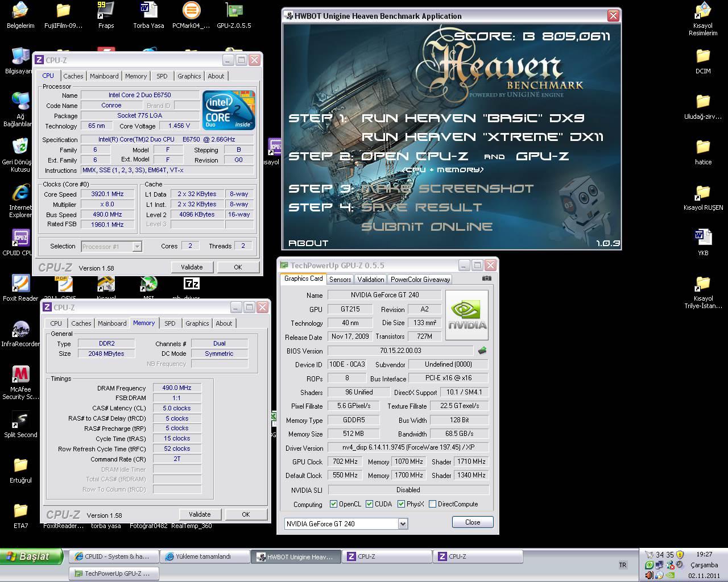Image resolution: width=728 pixels, height=582 pixels.
Task: Open hatice folder on desktop
Action: pyautogui.click(x=703, y=152)
